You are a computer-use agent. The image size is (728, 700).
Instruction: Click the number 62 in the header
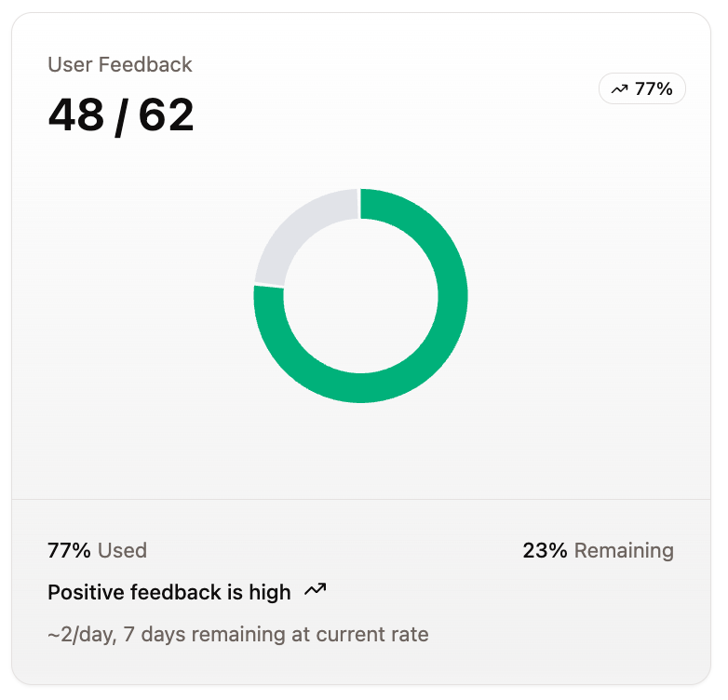coord(167,114)
